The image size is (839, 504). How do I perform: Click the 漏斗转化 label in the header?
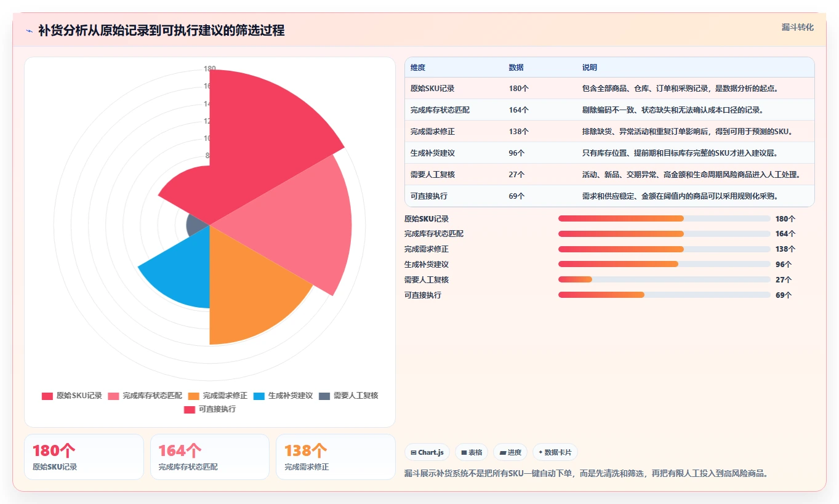pos(798,27)
